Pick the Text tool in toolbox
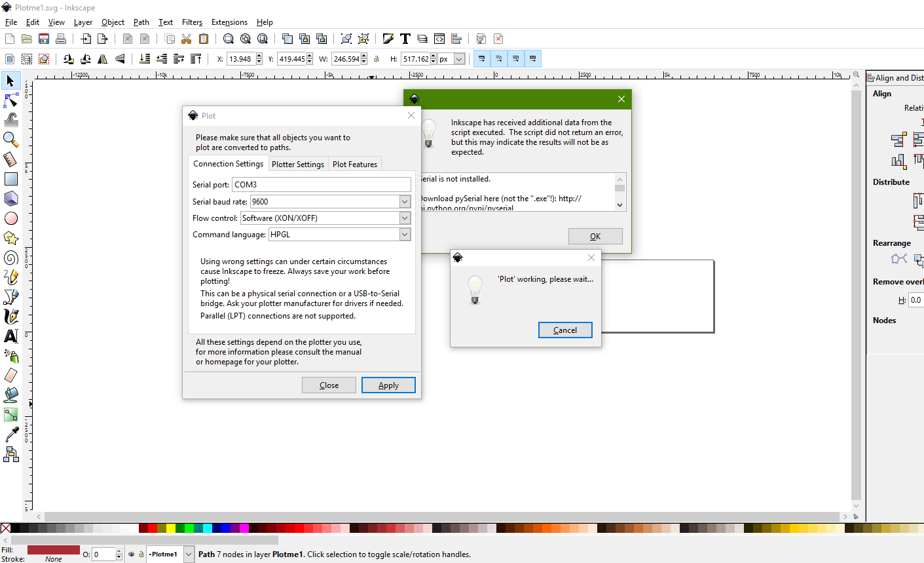This screenshot has height=563, width=924. [10, 336]
